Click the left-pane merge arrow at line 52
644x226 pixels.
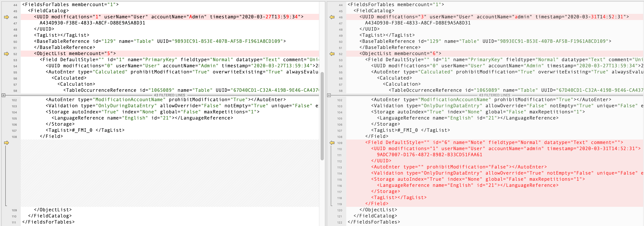click(x=7, y=54)
